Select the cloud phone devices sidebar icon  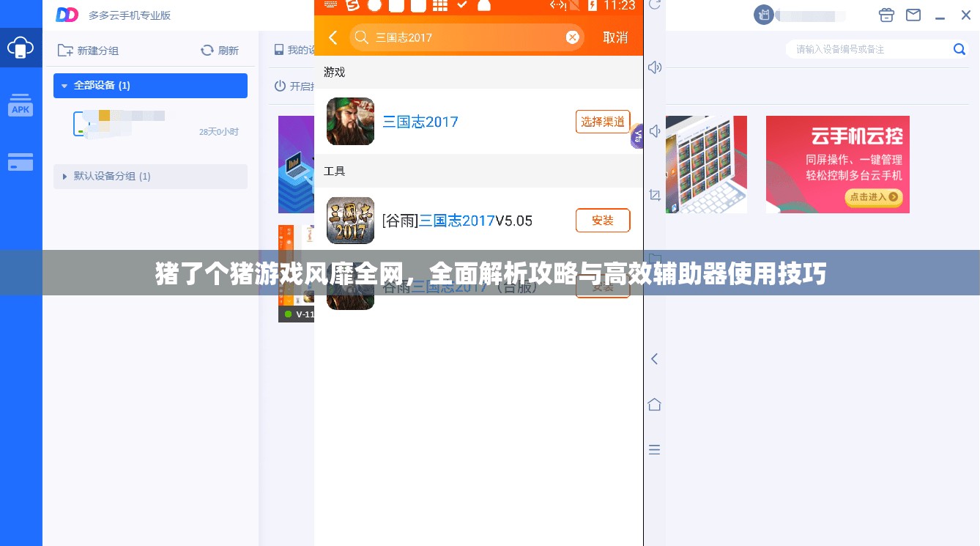pyautogui.click(x=21, y=48)
